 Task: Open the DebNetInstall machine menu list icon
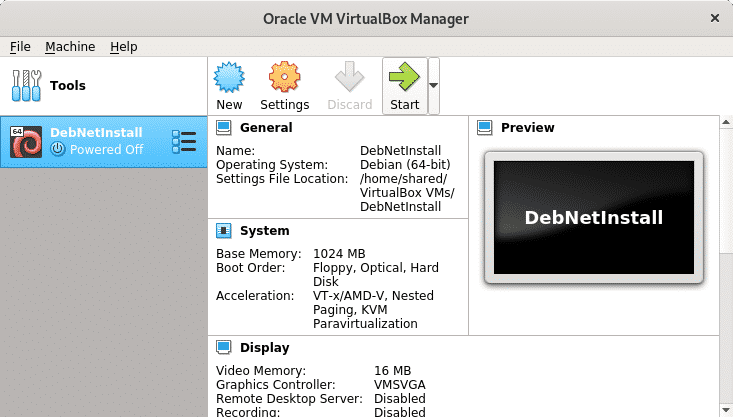184,142
